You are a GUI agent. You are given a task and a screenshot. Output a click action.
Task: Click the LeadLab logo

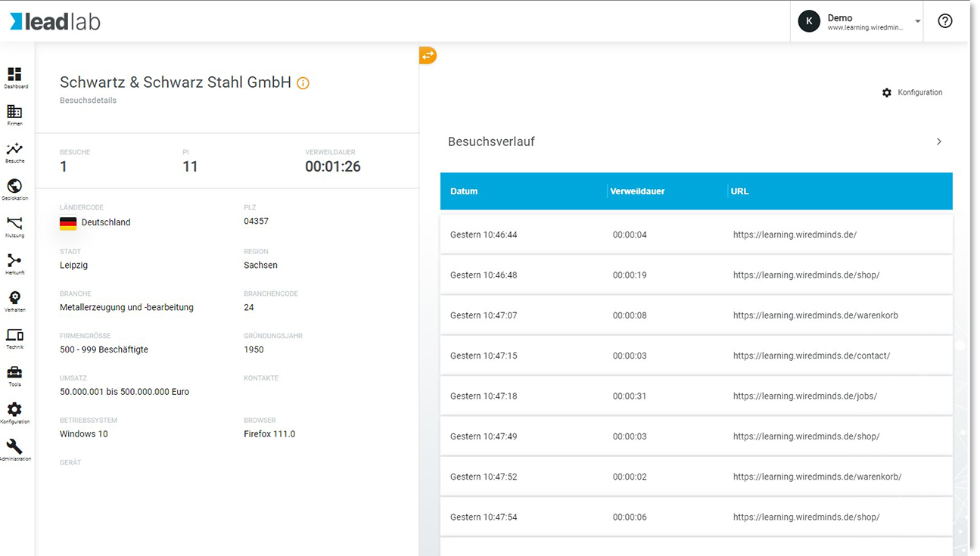coord(54,21)
